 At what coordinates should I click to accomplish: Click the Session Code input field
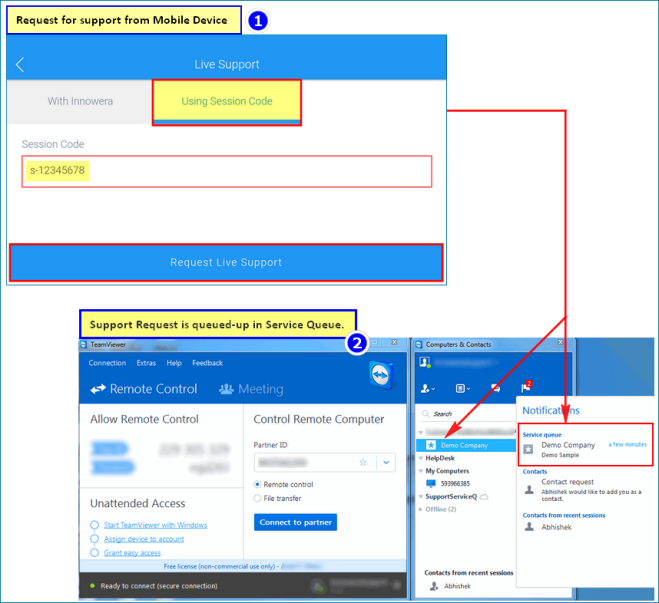point(227,171)
